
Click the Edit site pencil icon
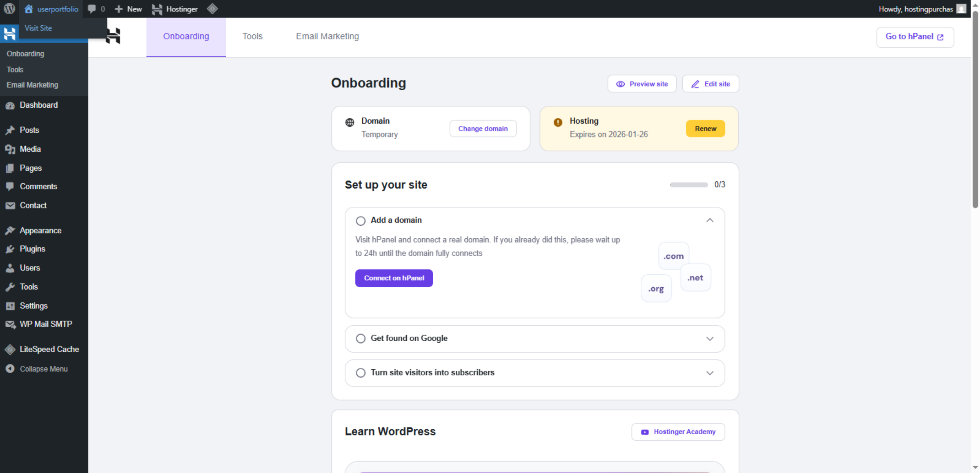point(695,84)
